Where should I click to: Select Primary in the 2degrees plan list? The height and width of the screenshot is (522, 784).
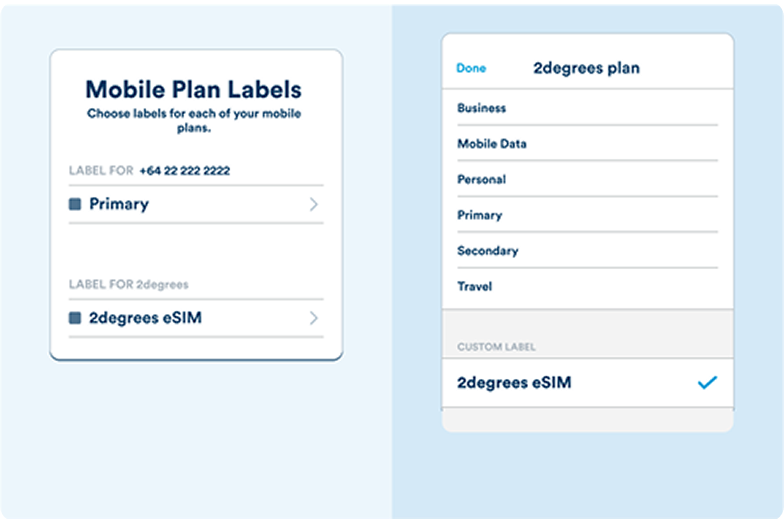tap(480, 215)
